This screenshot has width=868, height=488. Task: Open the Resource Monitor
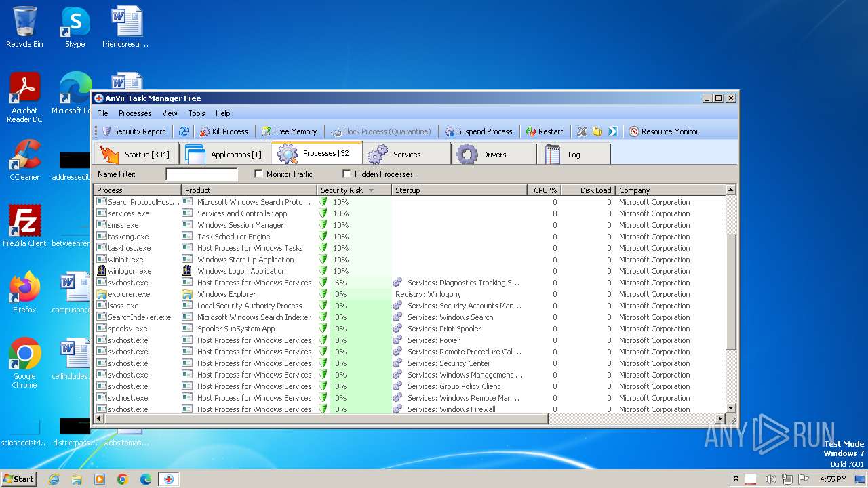click(x=663, y=131)
